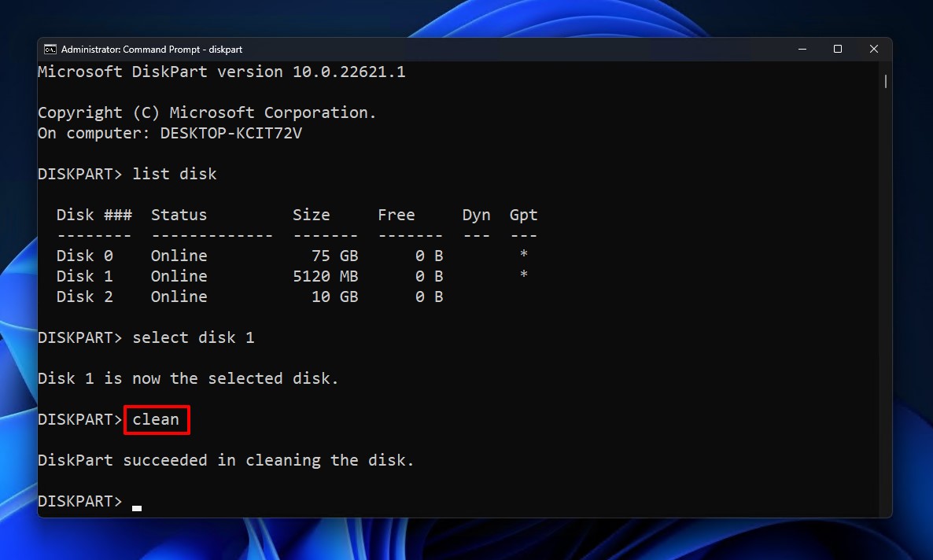Click the Command Prompt icon in title bar
This screenshot has width=933, height=560.
click(x=50, y=49)
